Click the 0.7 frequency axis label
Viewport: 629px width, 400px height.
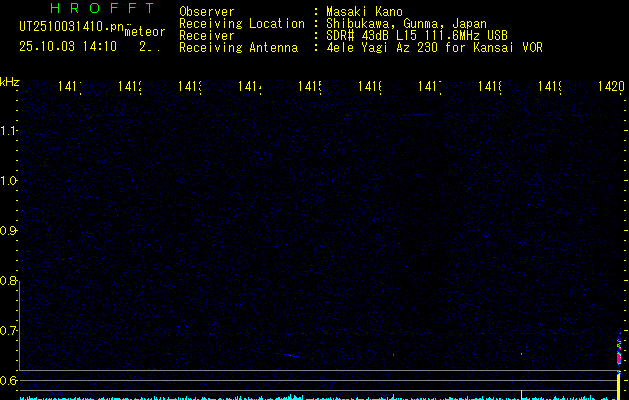coord(8,331)
